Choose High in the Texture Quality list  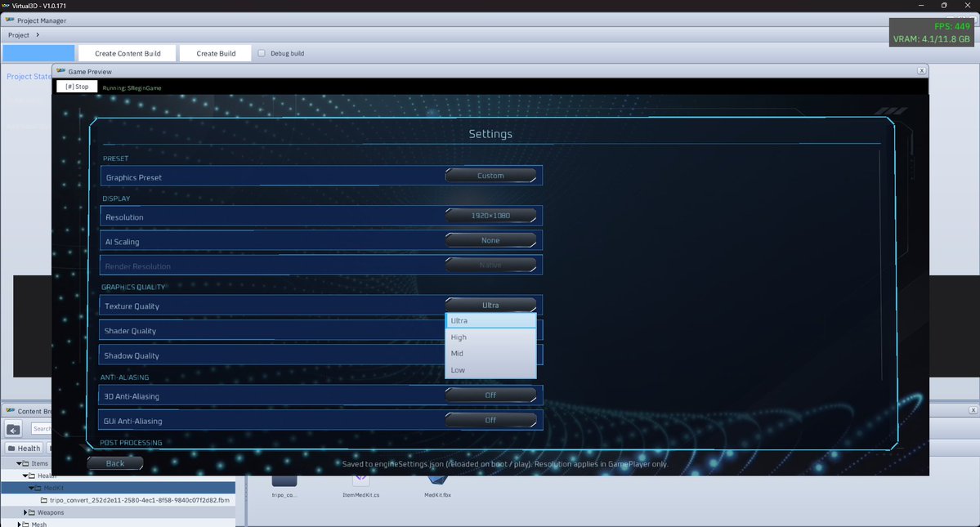pyautogui.click(x=490, y=337)
